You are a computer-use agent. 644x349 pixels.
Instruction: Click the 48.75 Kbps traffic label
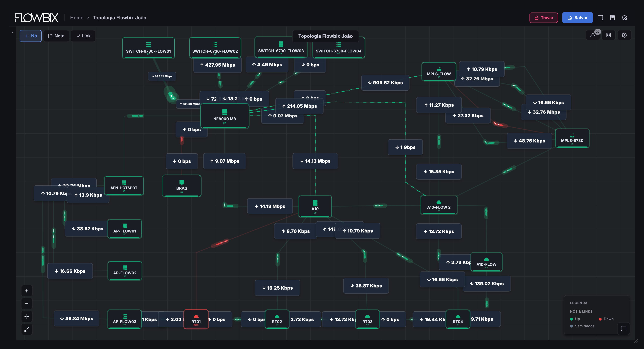(529, 141)
